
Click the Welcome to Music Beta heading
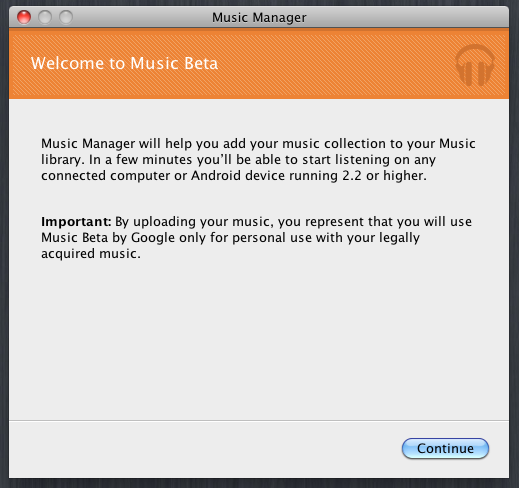click(124, 63)
